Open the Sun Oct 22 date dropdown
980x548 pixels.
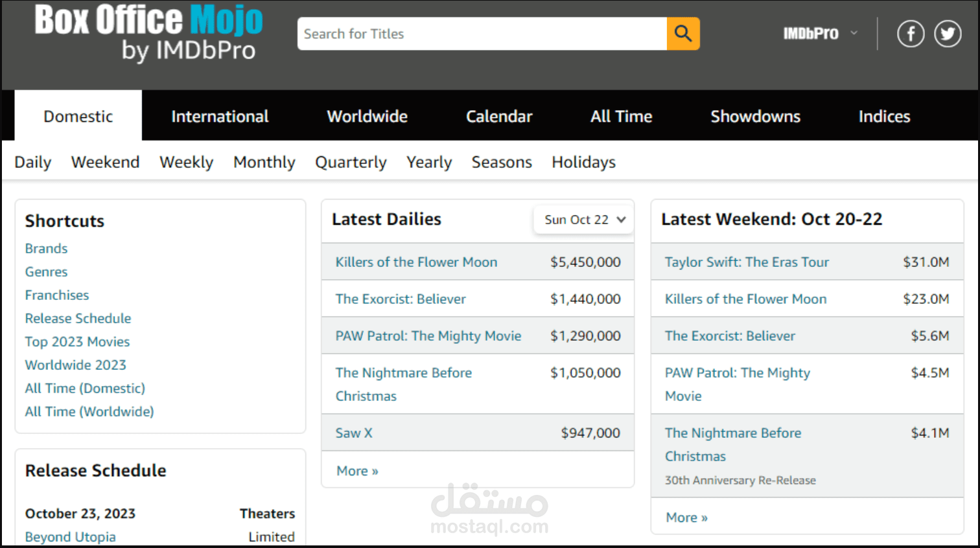[x=584, y=220]
